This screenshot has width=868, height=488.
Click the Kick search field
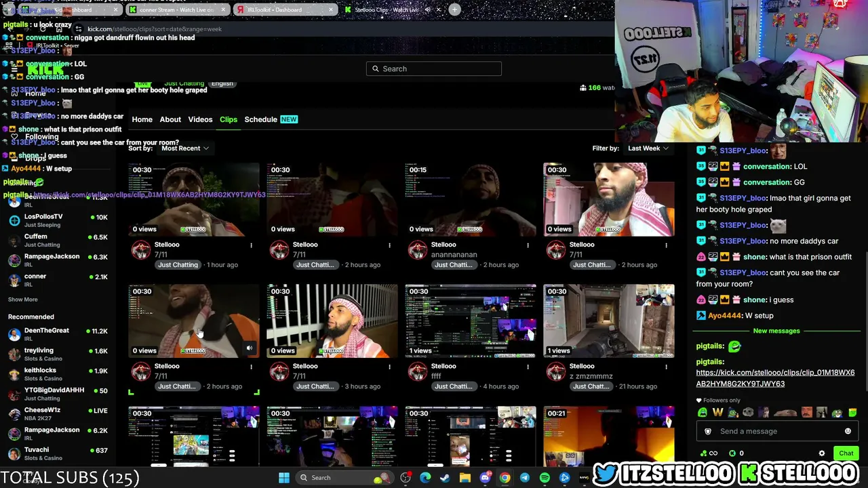[x=434, y=68]
